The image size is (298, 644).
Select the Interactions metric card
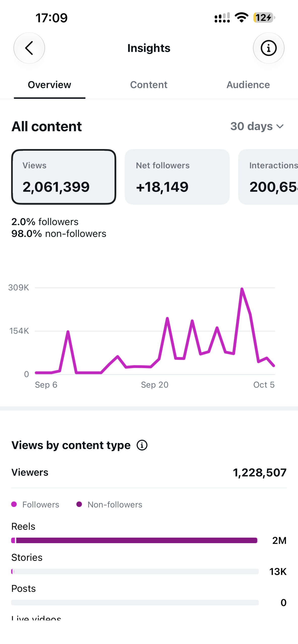(268, 177)
